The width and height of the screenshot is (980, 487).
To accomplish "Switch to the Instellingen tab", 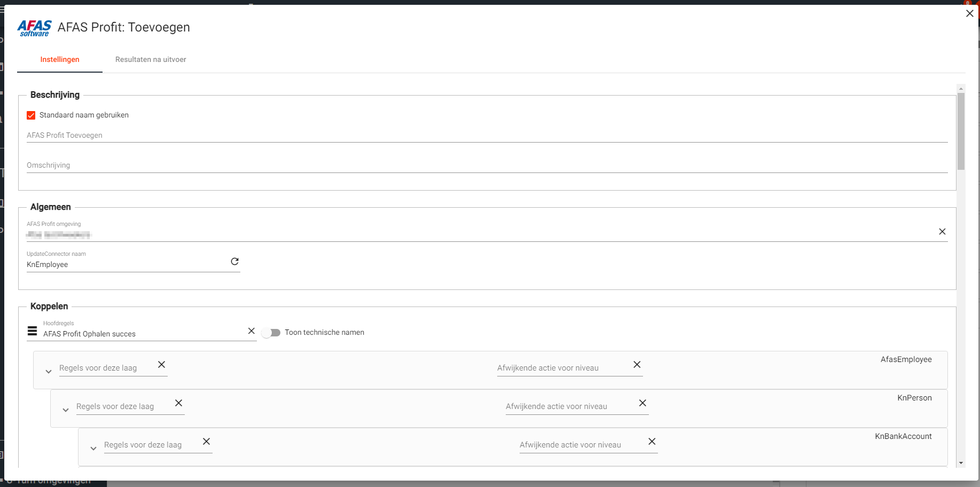I will (60, 60).
